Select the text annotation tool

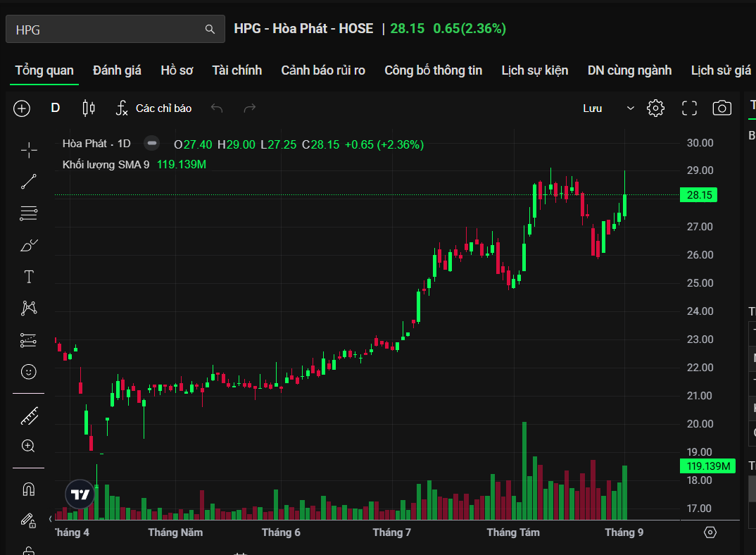coord(29,277)
